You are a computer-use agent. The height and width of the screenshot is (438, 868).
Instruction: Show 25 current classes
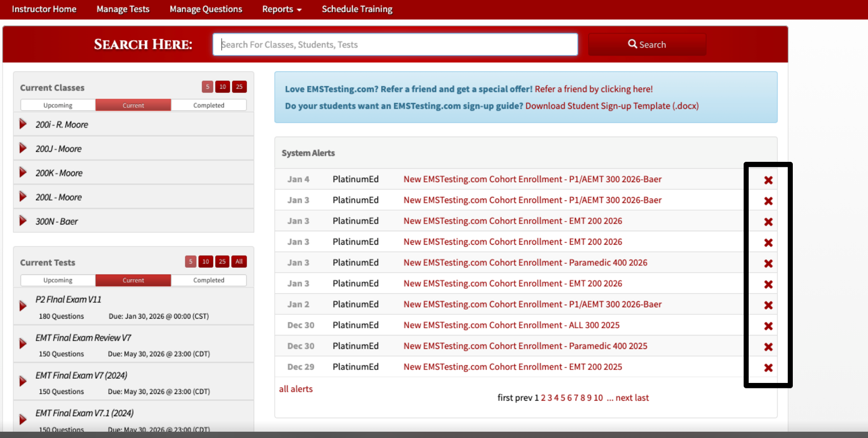[239, 87]
